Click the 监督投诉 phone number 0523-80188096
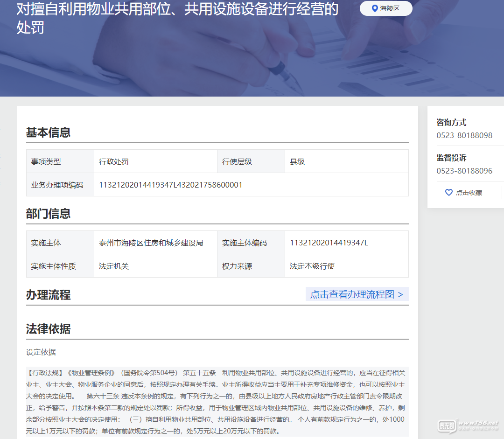 tap(464, 171)
